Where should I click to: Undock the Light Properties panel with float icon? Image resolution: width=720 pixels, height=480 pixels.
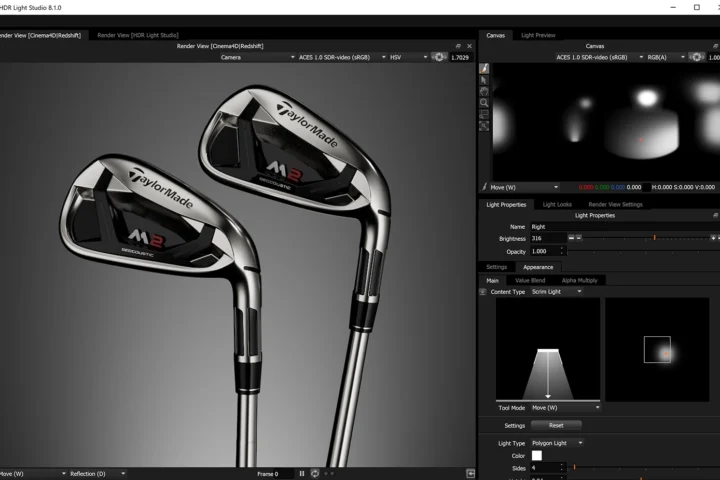(x=715, y=215)
